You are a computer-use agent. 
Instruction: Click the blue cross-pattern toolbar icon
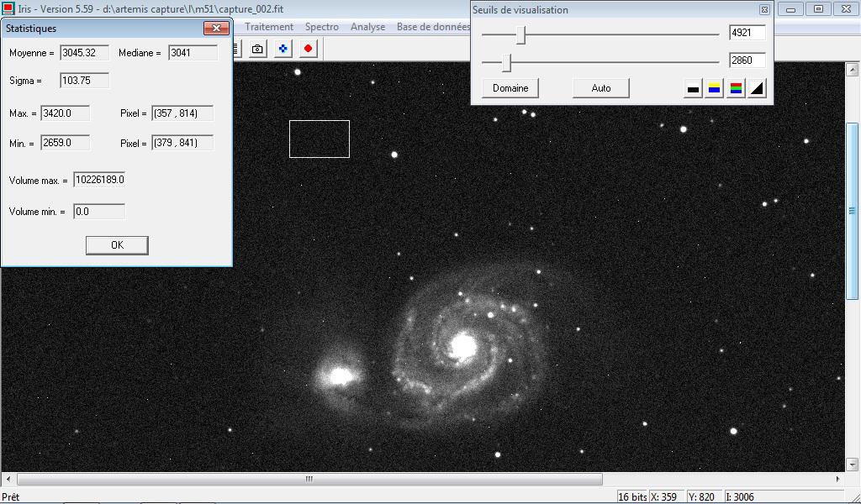tap(283, 49)
